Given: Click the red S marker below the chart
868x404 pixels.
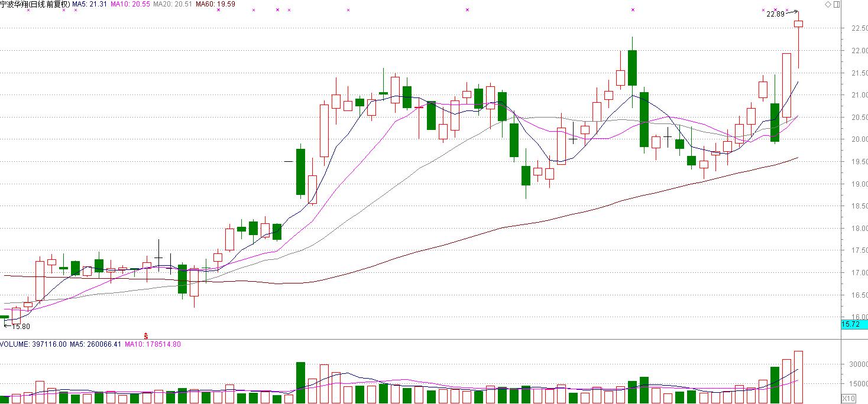Looking at the screenshot, I should click(146, 335).
